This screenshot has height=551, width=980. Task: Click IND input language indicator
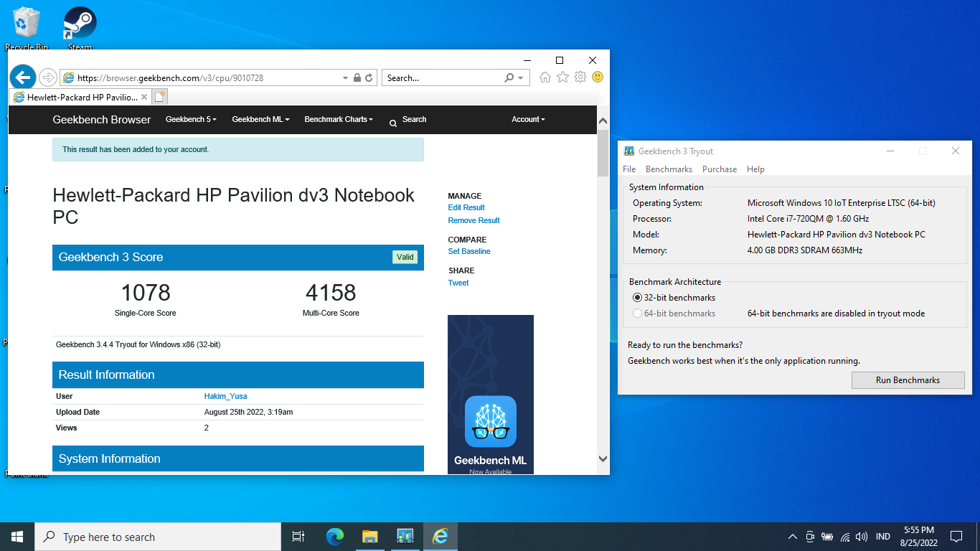[x=883, y=537]
